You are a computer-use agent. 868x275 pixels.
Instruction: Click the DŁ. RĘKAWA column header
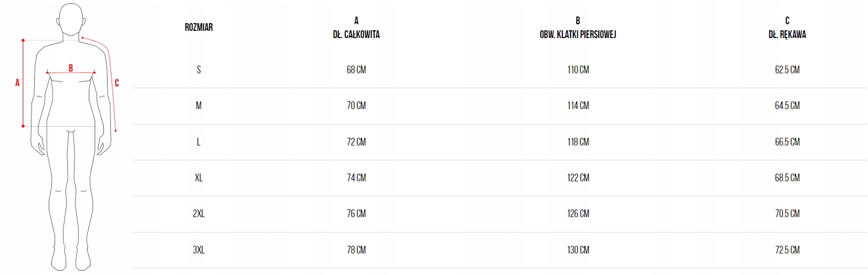click(x=787, y=34)
